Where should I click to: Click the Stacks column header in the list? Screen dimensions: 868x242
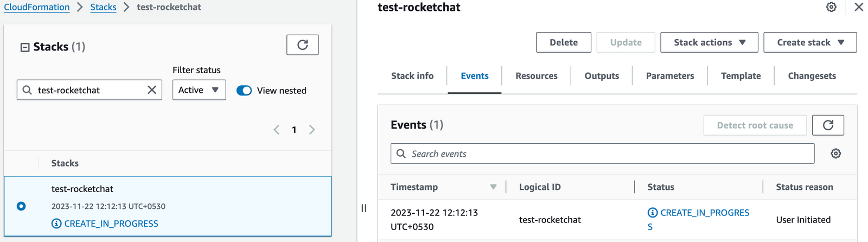65,163
